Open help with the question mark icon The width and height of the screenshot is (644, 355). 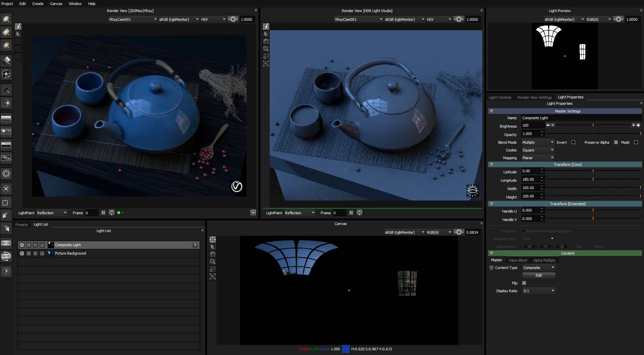click(6, 271)
